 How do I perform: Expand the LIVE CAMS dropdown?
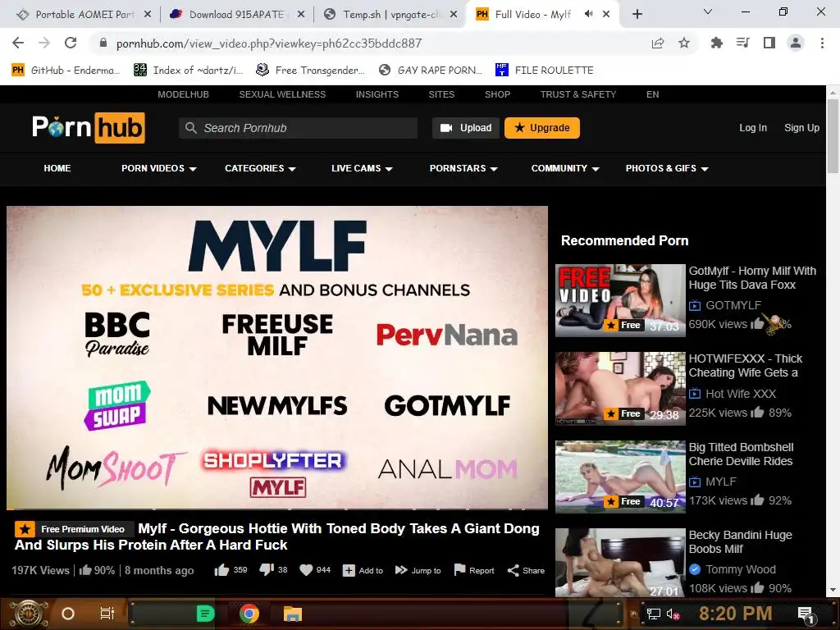click(362, 168)
